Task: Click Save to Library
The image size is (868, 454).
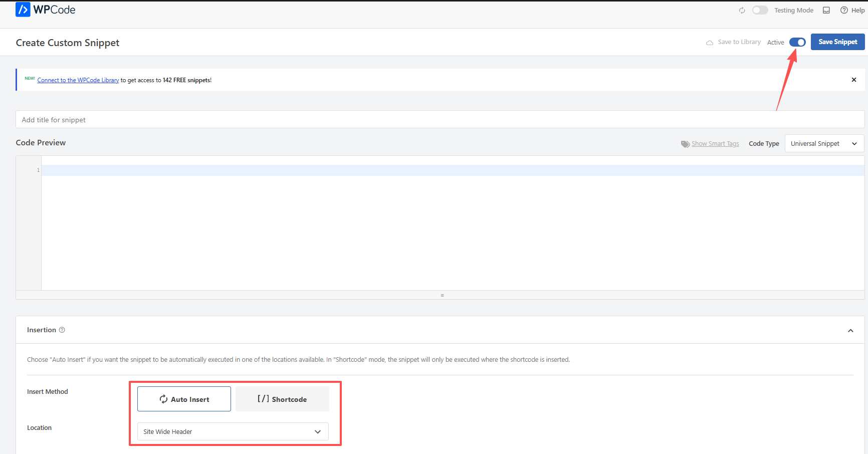Action: [x=734, y=42]
